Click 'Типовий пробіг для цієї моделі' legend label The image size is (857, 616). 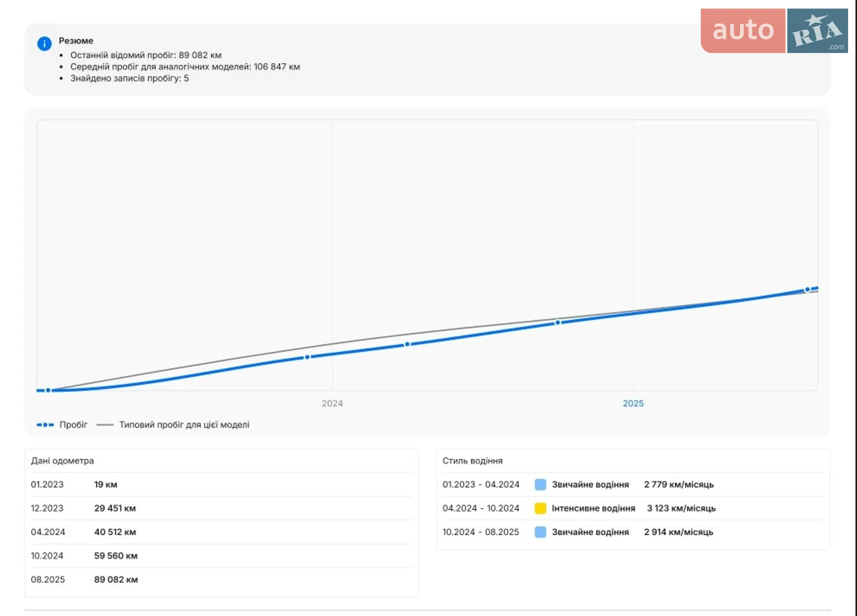184,425
